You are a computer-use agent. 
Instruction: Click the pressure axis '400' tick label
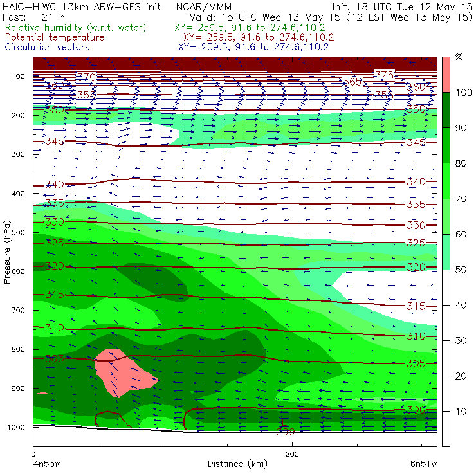[18, 194]
